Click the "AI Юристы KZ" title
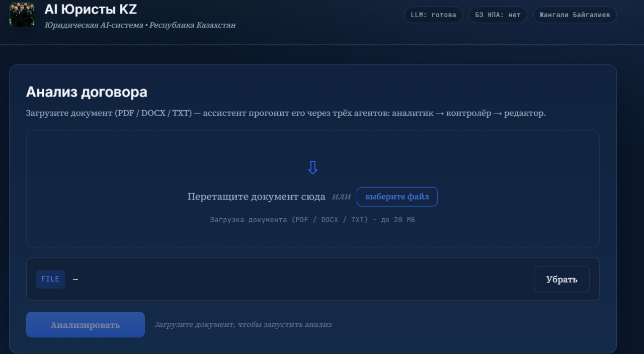Viewport: 644px width, 354px height. coord(91,9)
